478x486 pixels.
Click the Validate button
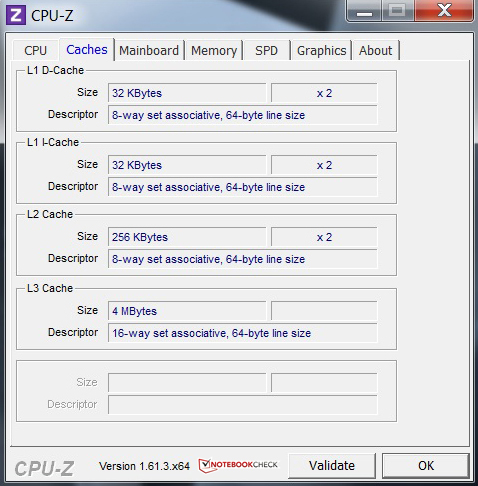332,465
